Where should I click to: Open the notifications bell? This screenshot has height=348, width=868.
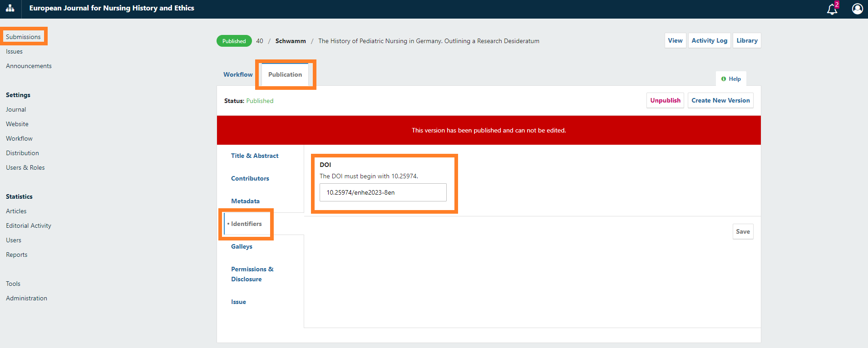pyautogui.click(x=832, y=9)
